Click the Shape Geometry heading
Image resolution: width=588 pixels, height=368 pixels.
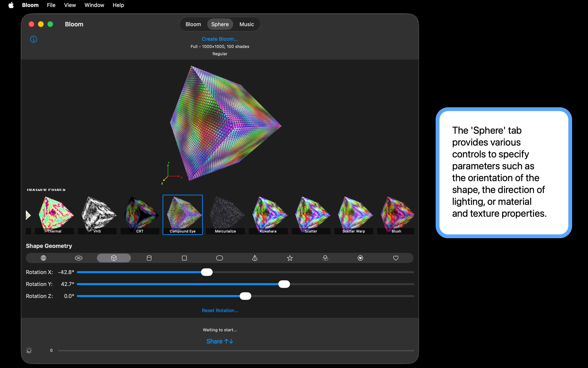(49, 246)
